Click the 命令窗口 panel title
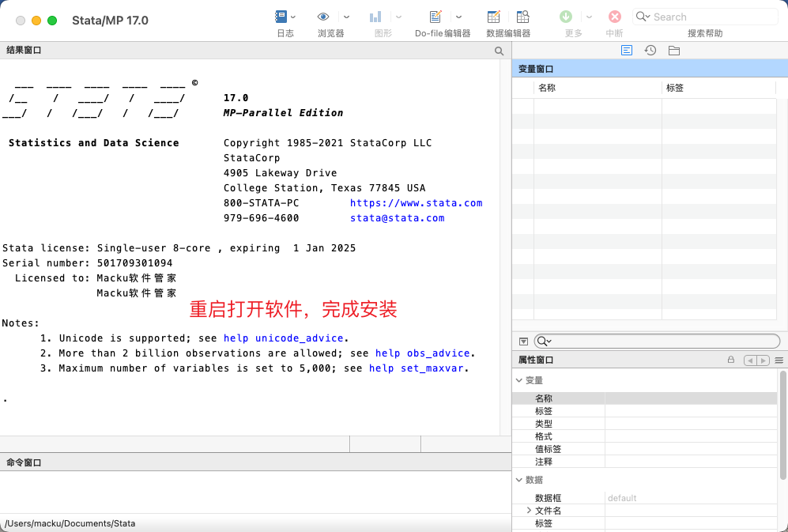The width and height of the screenshot is (788, 532). [x=24, y=462]
